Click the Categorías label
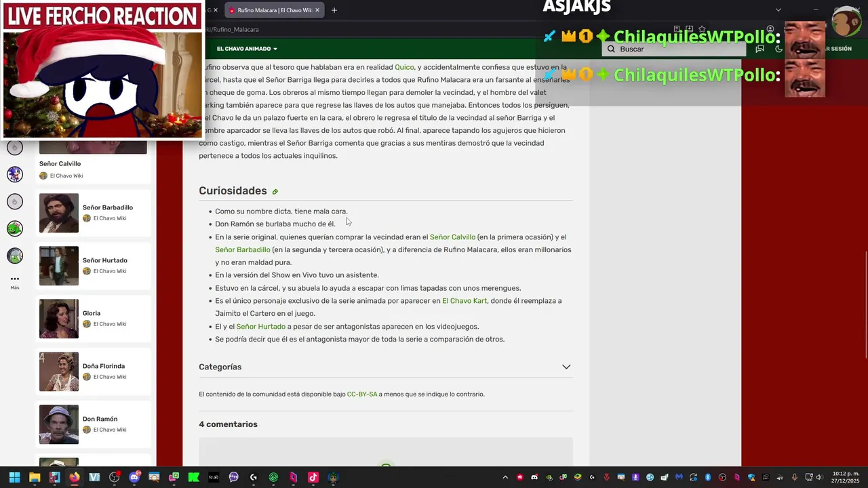The width and height of the screenshot is (868, 488). coord(220,367)
